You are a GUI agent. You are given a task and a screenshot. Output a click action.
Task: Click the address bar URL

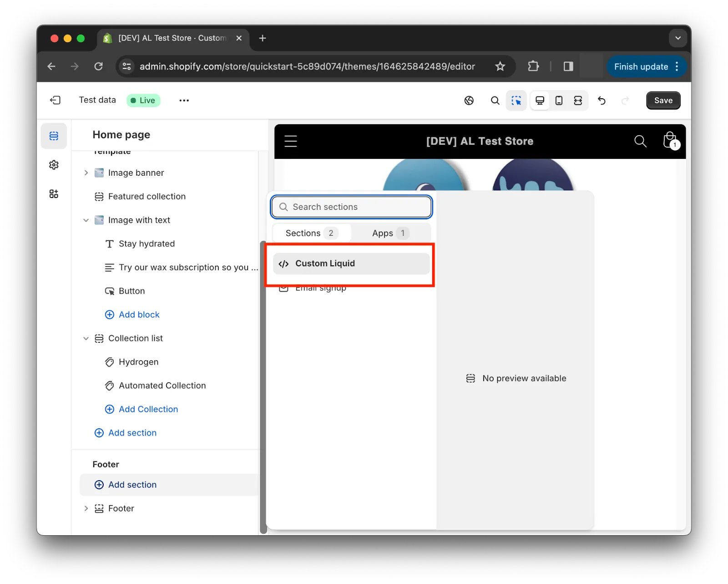click(x=307, y=66)
